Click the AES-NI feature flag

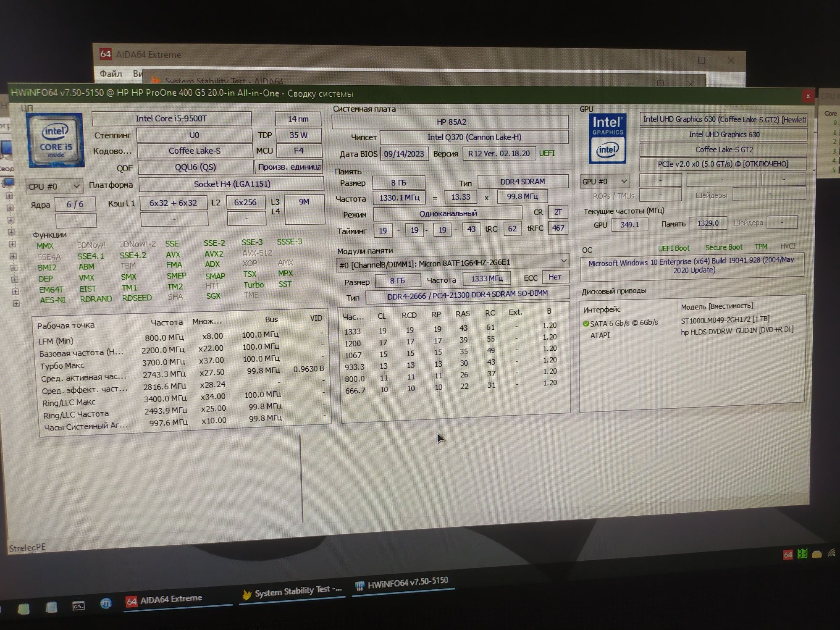pyautogui.click(x=52, y=300)
